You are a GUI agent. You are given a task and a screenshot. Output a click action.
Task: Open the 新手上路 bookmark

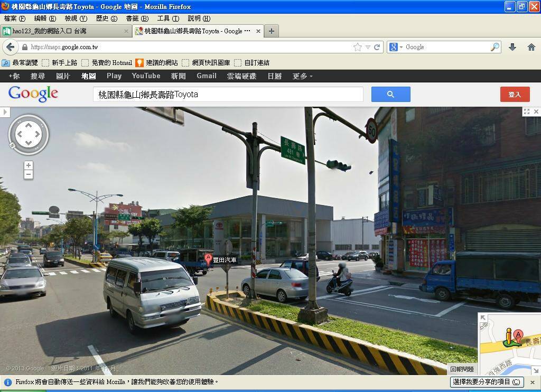click(x=60, y=63)
